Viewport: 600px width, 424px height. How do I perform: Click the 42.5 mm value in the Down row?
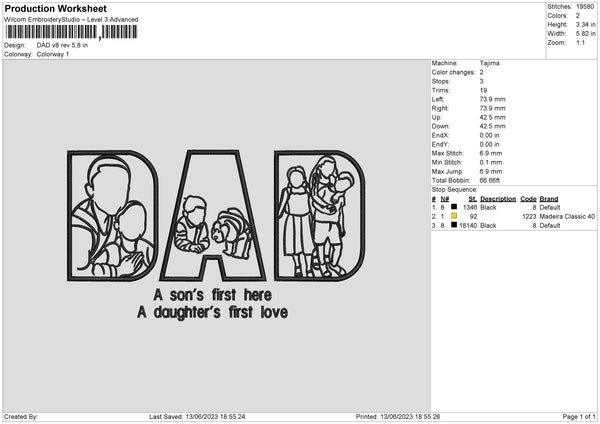point(492,126)
